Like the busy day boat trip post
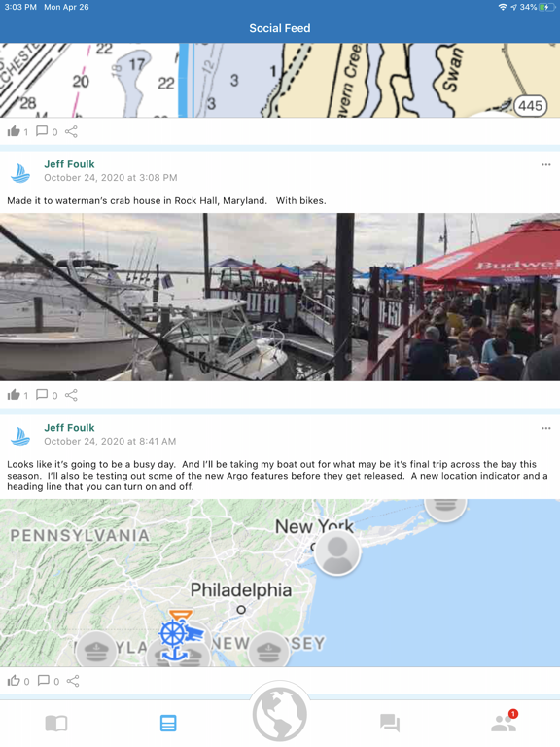 pyautogui.click(x=14, y=681)
